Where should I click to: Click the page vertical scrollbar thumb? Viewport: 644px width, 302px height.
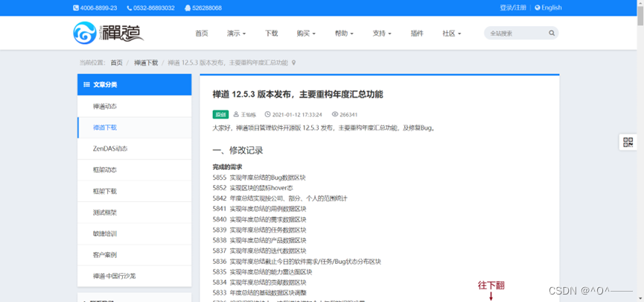[x=640, y=16]
